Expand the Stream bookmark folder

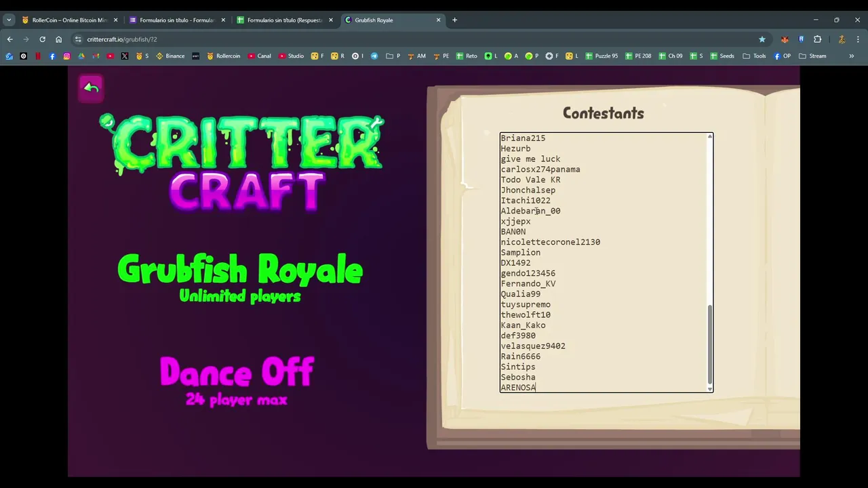point(812,56)
